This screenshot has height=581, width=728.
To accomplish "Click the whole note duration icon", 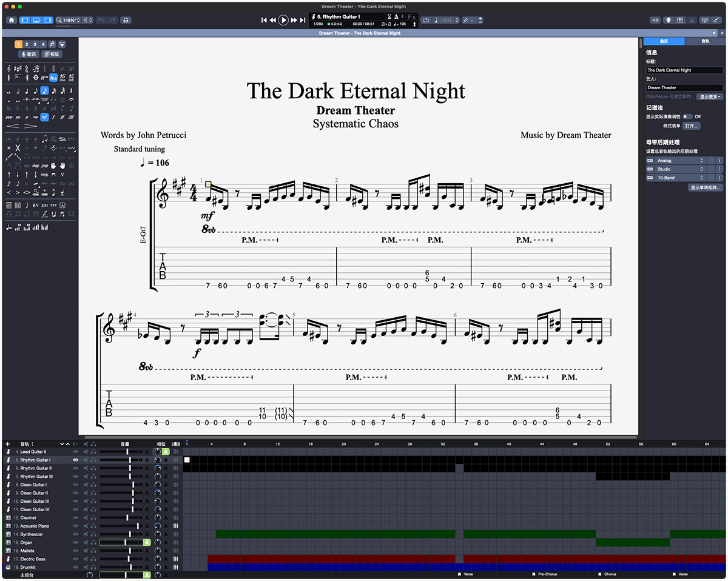I will (8, 91).
